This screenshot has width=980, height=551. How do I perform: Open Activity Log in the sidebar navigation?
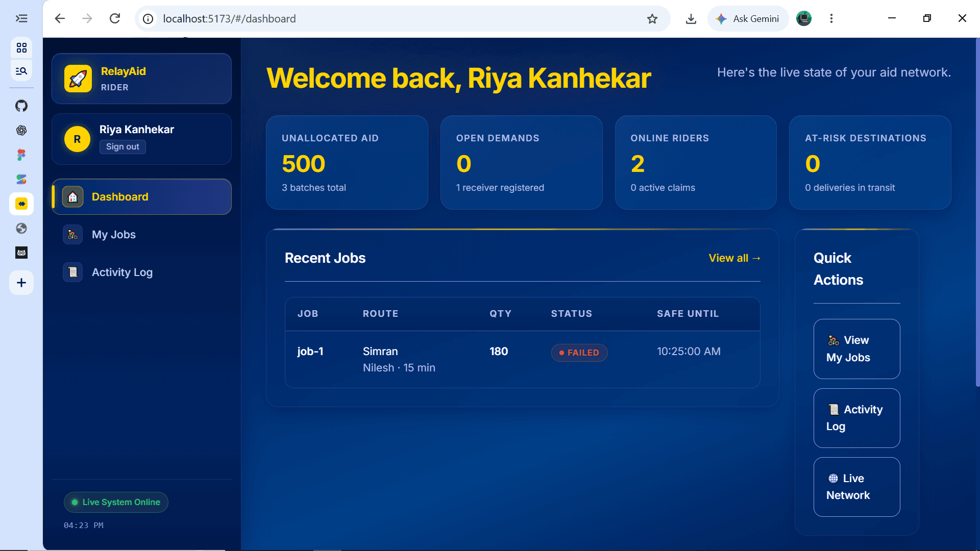click(141, 272)
